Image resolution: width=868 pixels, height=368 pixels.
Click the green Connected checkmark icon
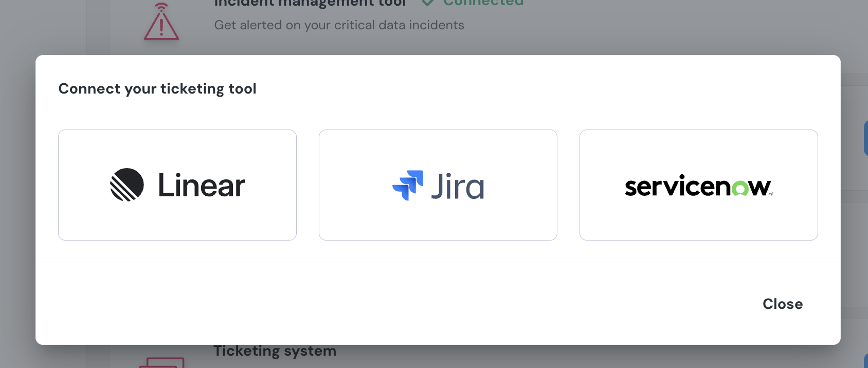(x=428, y=3)
